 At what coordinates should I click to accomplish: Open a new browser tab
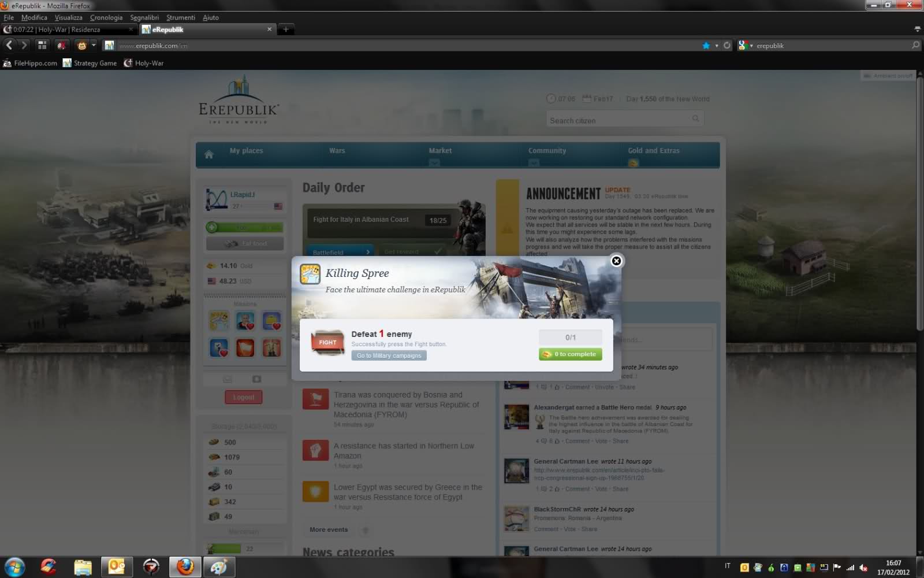285,29
